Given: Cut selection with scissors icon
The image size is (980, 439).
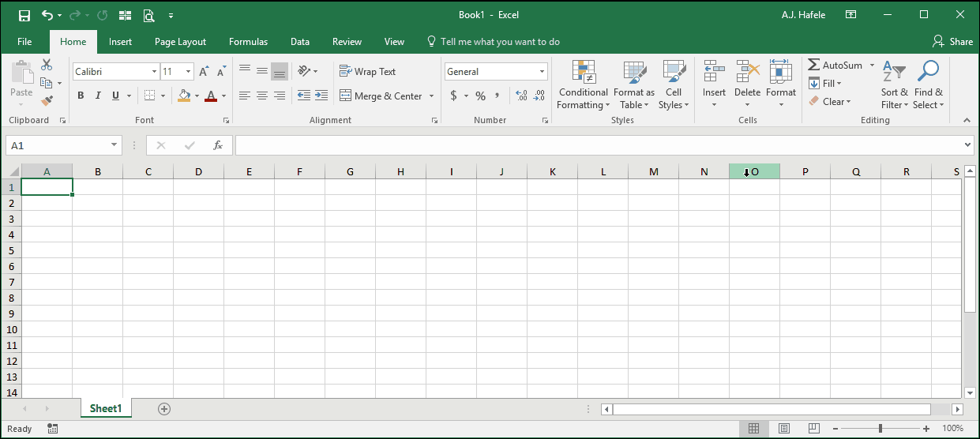Looking at the screenshot, I should 47,65.
